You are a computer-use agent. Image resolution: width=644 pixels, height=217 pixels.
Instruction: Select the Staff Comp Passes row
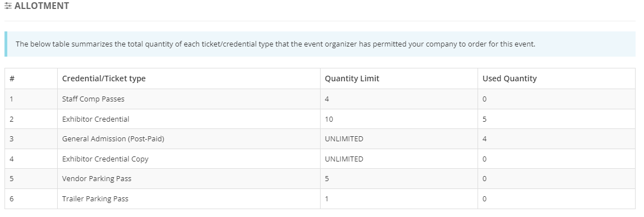pos(320,99)
